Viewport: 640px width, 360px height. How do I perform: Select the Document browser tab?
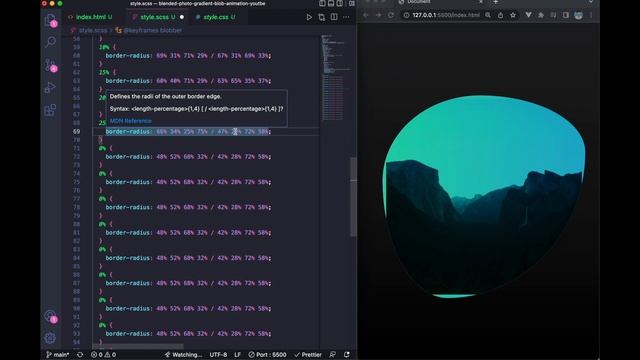tap(441, 2)
